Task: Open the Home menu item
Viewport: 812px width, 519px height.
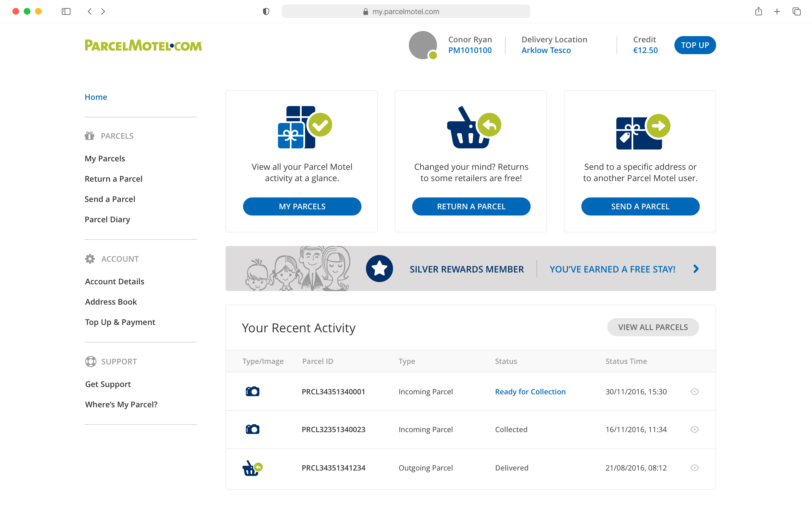Action: (96, 97)
